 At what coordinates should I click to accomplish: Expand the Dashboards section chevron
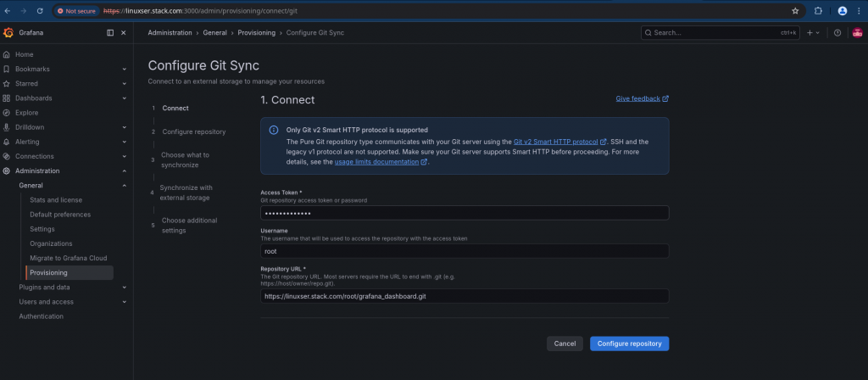pyautogui.click(x=124, y=98)
